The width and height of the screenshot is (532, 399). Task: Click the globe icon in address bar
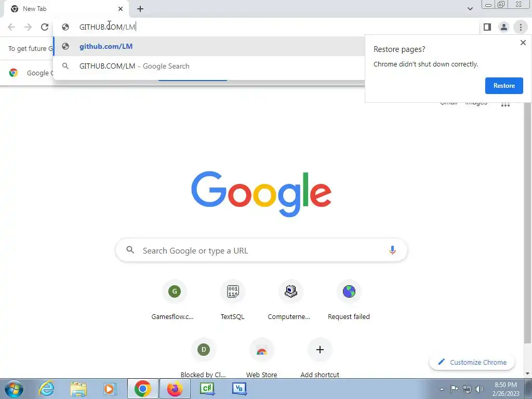[65, 27]
